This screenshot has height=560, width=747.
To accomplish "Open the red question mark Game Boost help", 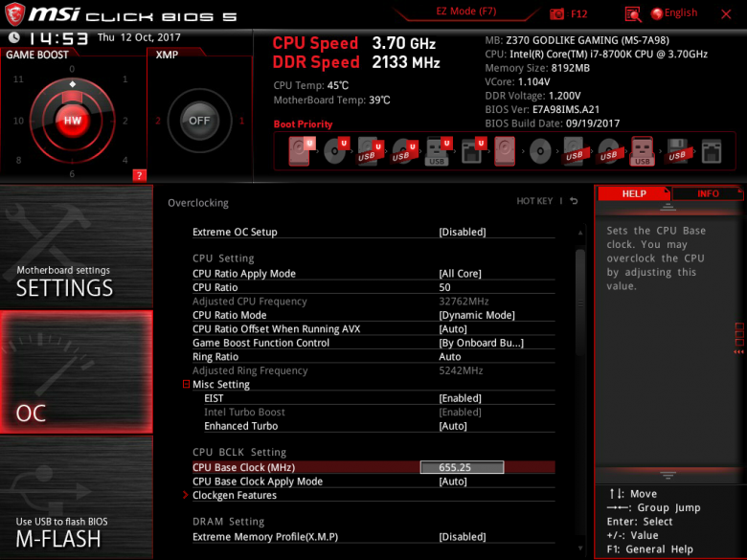I will [x=139, y=175].
